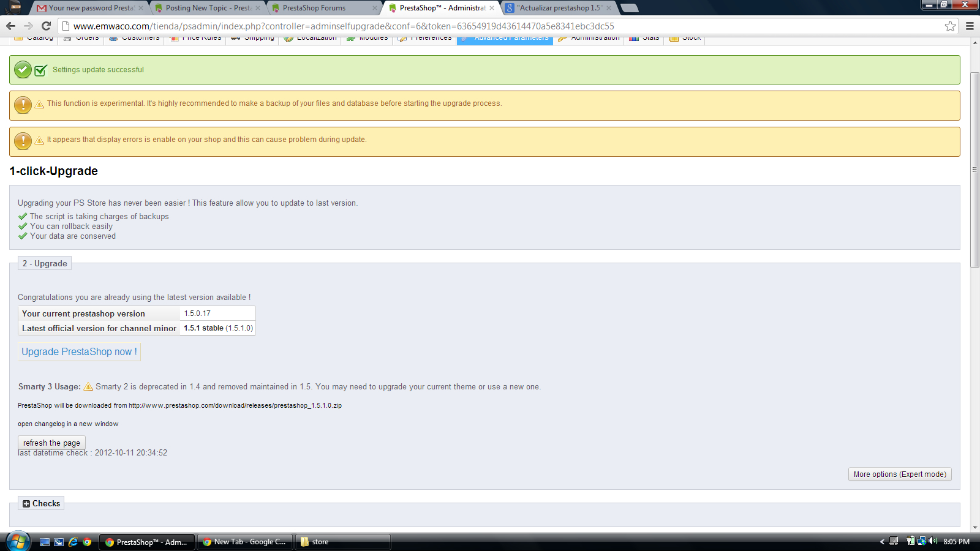
Task: Select the PrestaShop Administration browser tab
Action: [441, 8]
